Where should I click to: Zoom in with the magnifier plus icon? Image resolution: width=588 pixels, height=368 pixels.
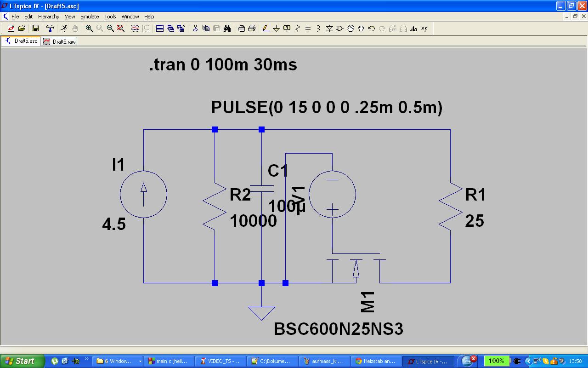tap(89, 29)
